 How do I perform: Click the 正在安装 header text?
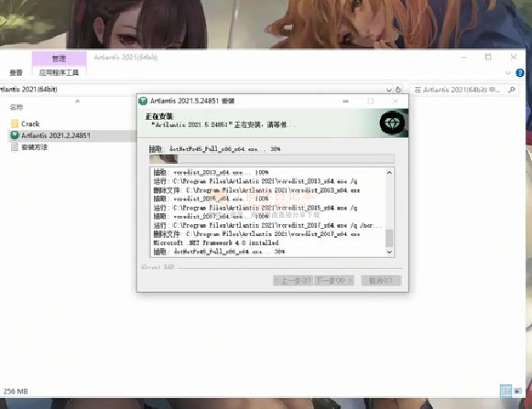pyautogui.click(x=160, y=117)
